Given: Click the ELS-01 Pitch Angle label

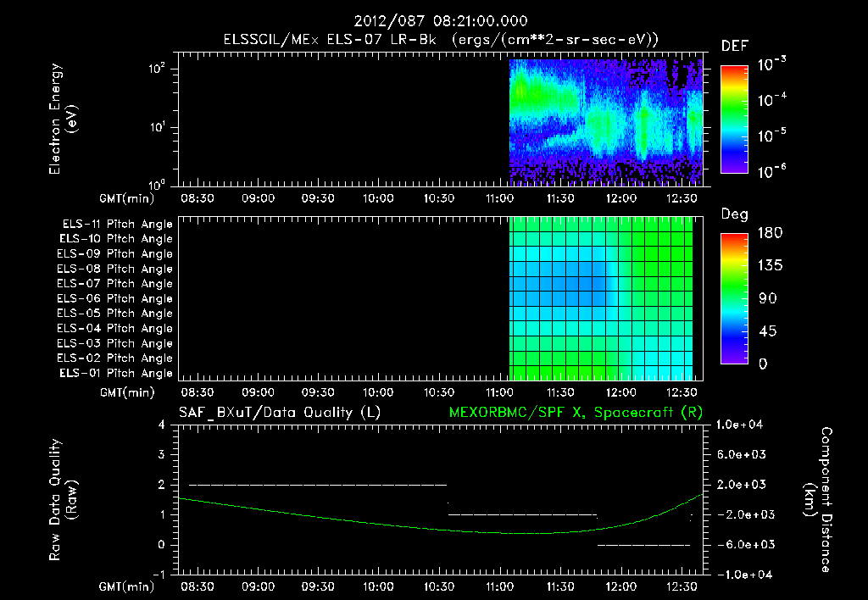Looking at the screenshot, I should (x=116, y=373).
